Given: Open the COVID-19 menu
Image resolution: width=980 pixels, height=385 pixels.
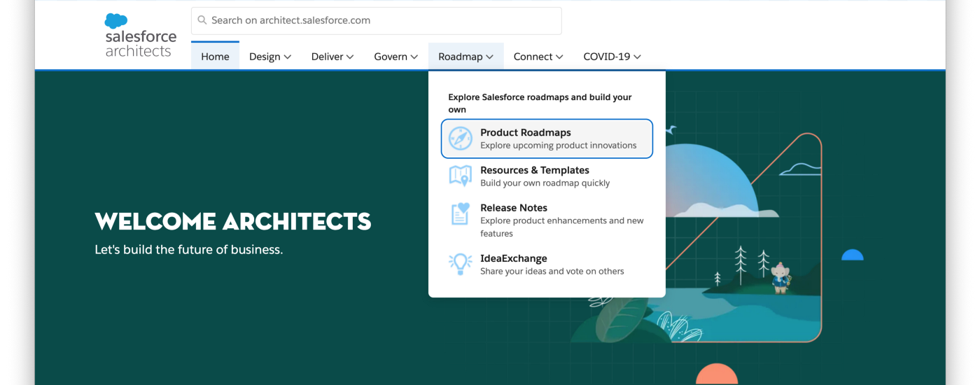Looking at the screenshot, I should pos(612,57).
